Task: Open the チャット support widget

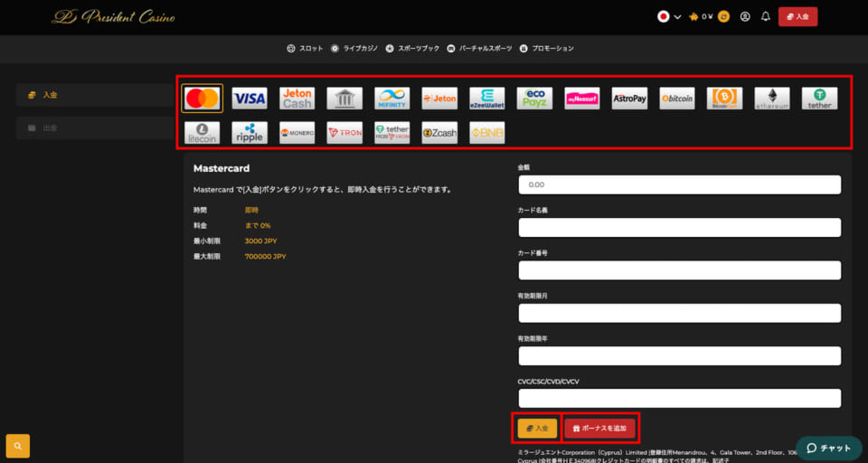Action: 829,448
